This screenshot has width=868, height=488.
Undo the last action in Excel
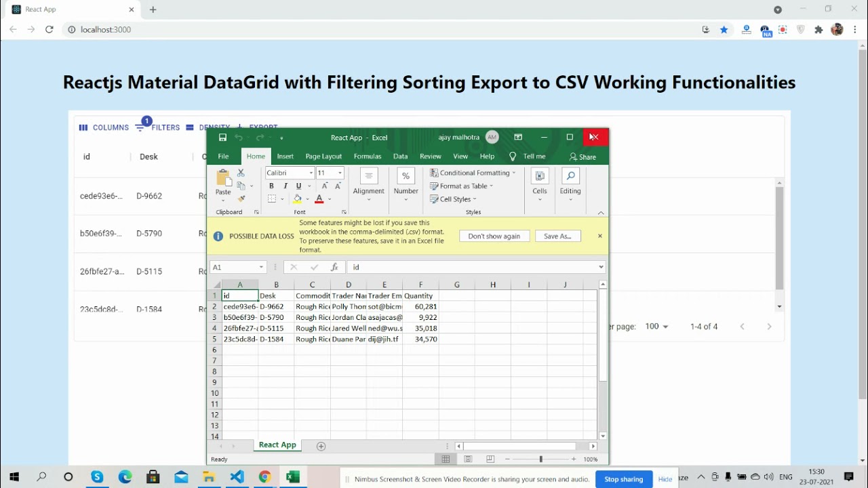[239, 138]
